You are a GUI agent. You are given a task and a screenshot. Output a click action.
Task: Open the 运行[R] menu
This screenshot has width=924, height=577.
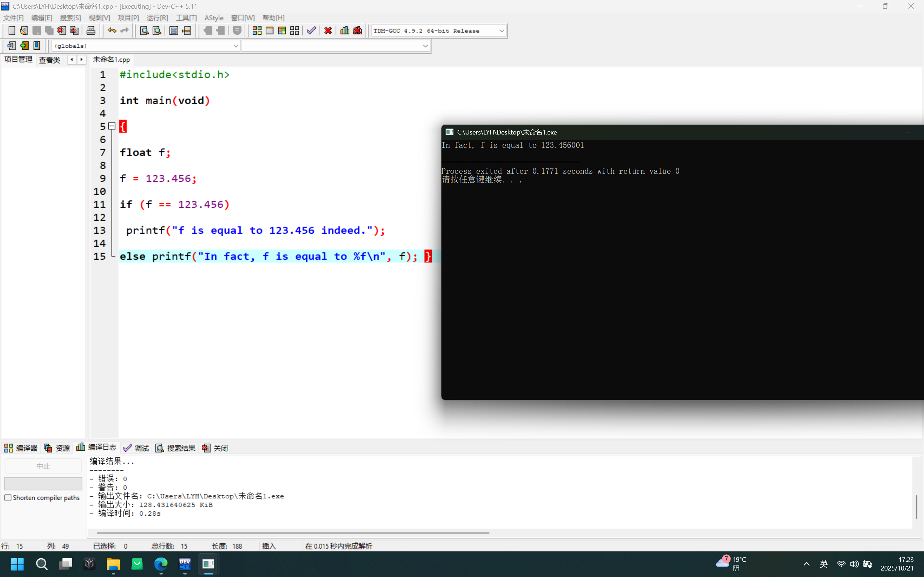coord(157,18)
